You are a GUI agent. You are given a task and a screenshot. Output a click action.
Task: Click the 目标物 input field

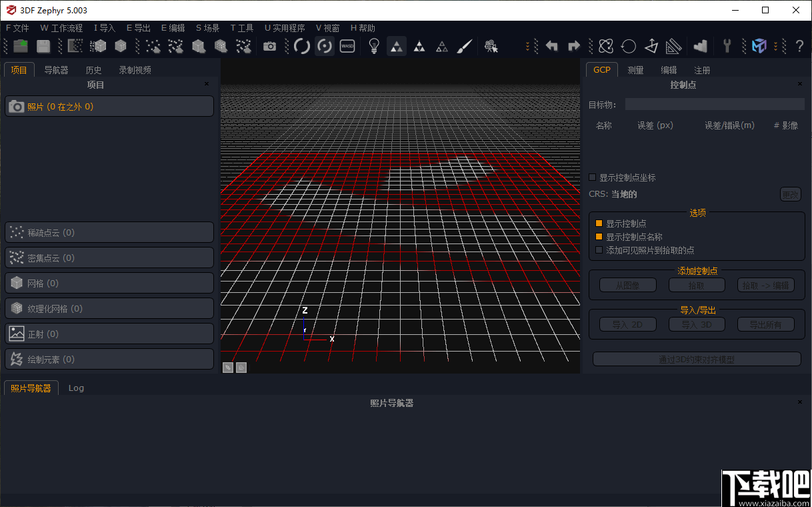click(714, 103)
